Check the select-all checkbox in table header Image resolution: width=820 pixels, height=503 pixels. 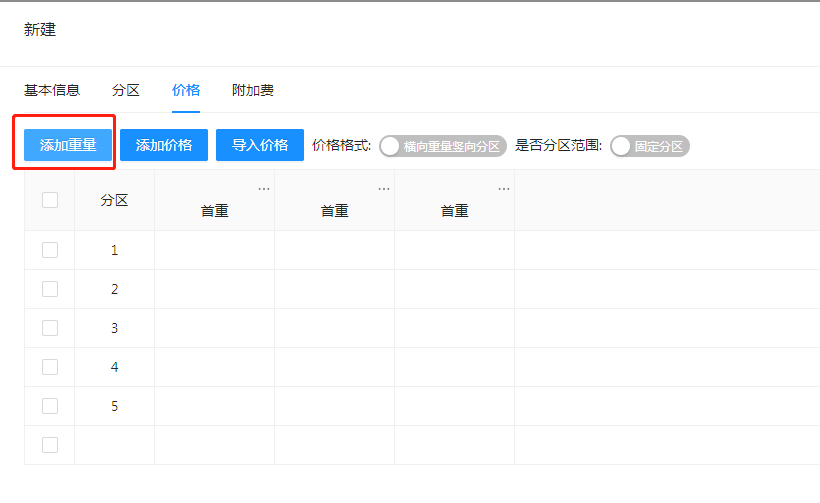click(50, 200)
